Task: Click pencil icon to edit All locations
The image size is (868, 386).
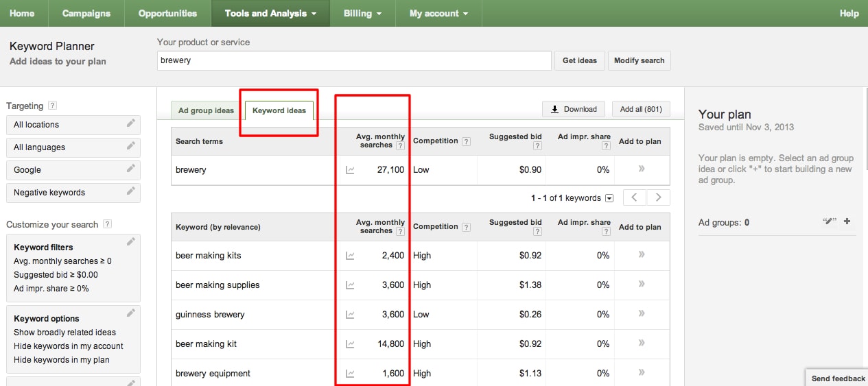Action: coord(131,123)
